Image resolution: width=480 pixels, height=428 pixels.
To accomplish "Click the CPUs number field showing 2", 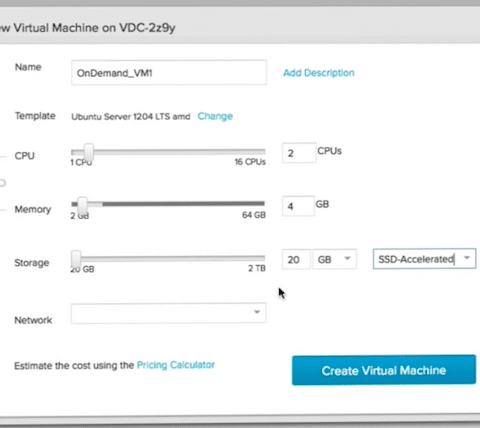I will pyautogui.click(x=299, y=153).
